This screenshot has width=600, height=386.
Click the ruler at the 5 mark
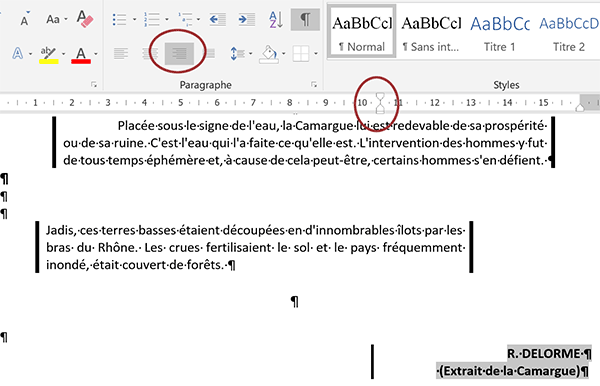pyautogui.click(x=181, y=103)
